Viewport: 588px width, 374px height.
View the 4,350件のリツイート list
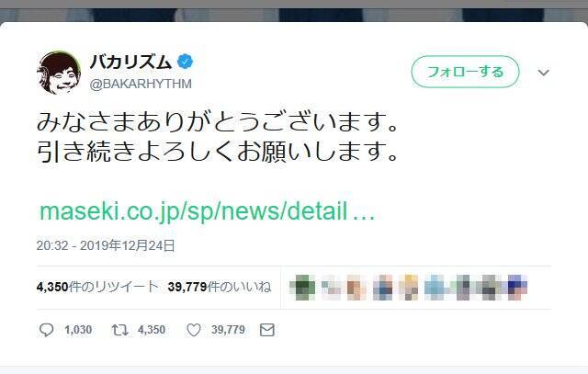(97, 287)
